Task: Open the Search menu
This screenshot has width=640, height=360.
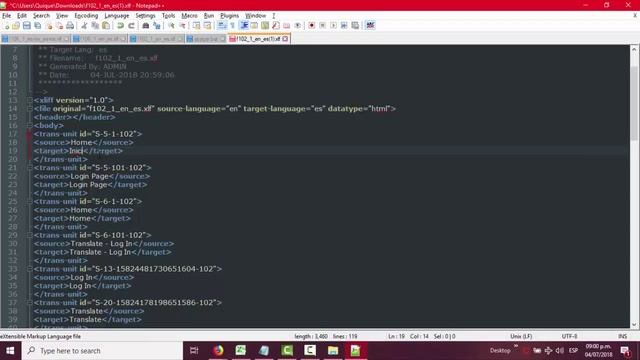Action: (41, 16)
